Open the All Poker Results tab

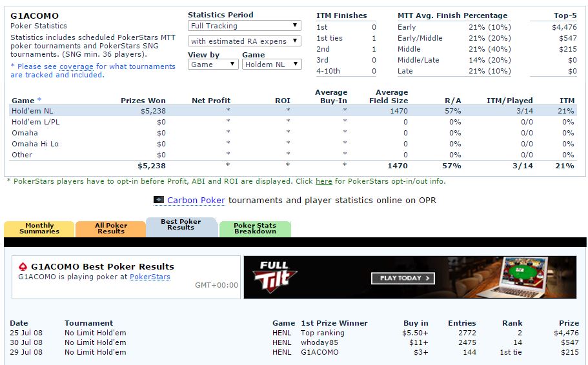[110, 229]
